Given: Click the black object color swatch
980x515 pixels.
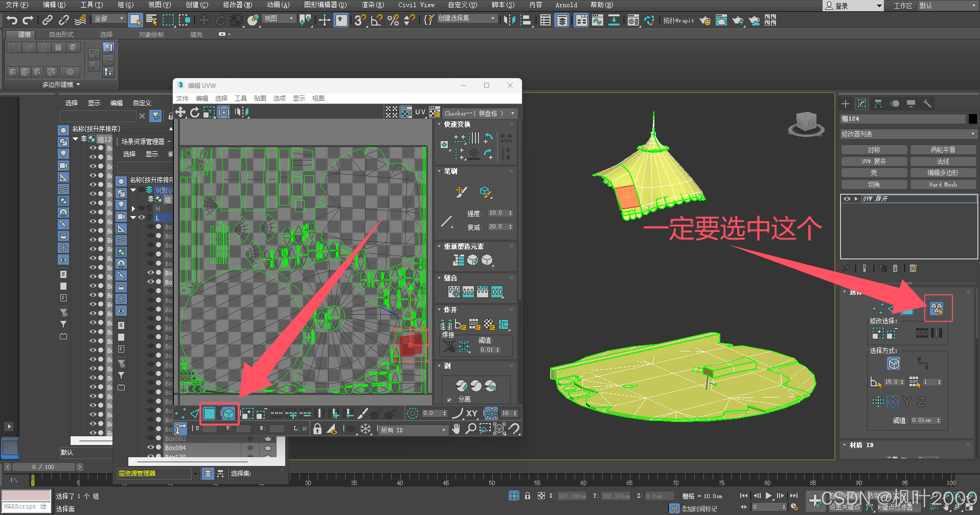Looking at the screenshot, I should [972, 119].
